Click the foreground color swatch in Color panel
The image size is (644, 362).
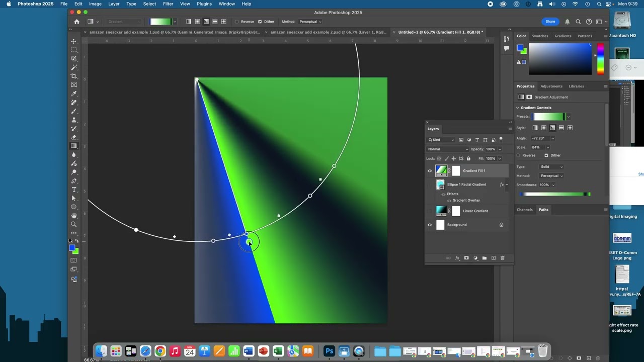pos(520,48)
